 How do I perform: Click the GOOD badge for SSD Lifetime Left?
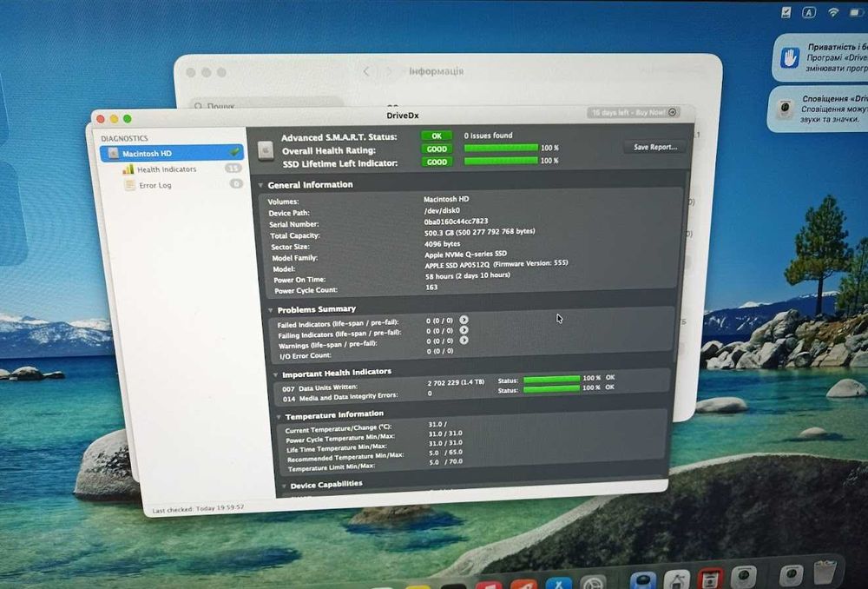pyautogui.click(x=437, y=162)
